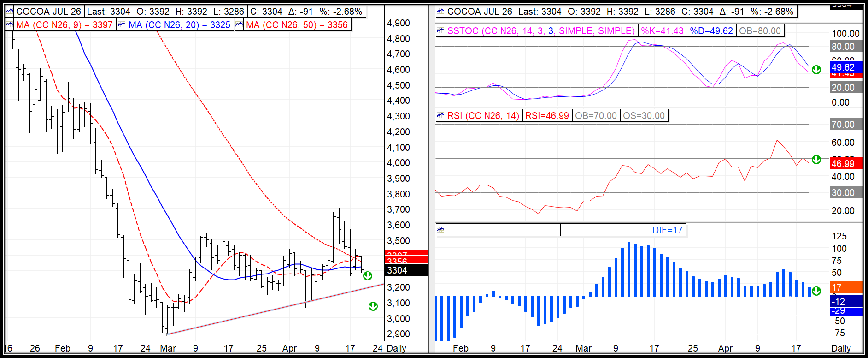This screenshot has width=868, height=358.
Task: Click Last: 3304 in the left chart header
Action: tap(109, 12)
